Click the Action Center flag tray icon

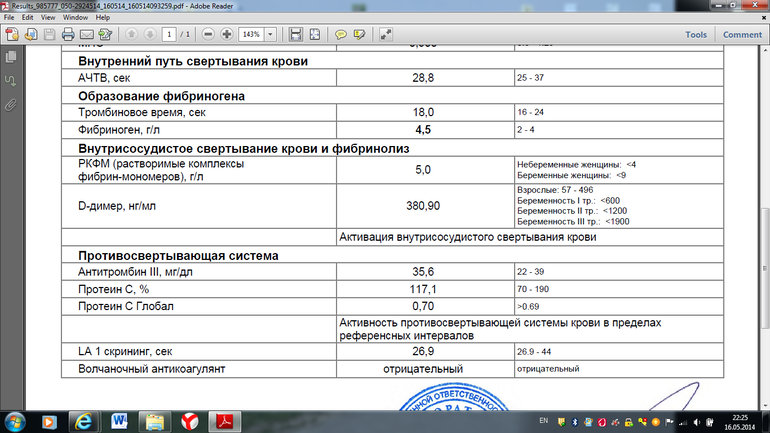(669, 422)
